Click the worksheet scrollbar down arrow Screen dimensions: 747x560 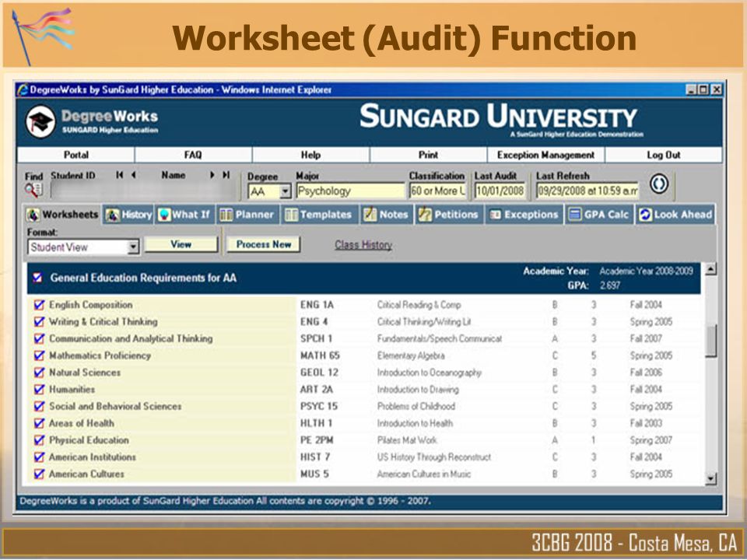(710, 478)
